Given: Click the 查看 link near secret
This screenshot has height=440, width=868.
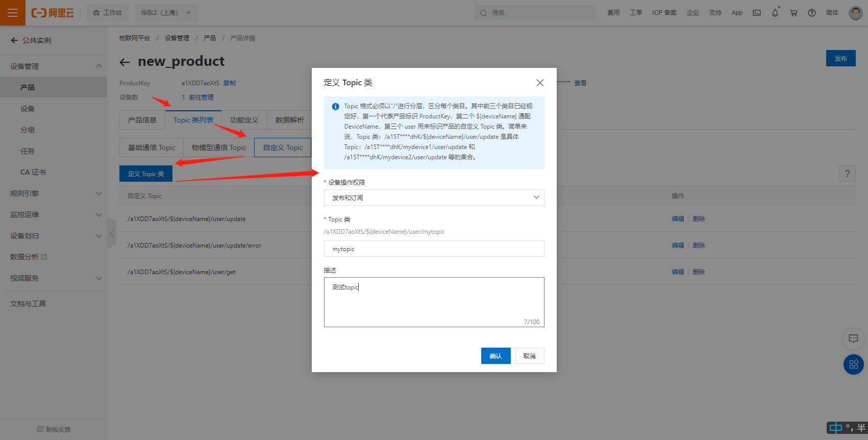Looking at the screenshot, I should tap(580, 83).
